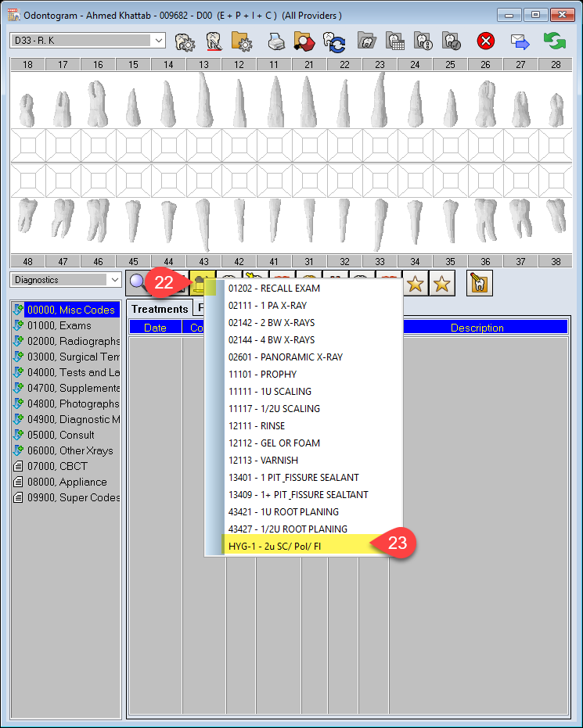Open the Diagnostics category dropdown
Image resolution: width=583 pixels, height=728 pixels.
tap(66, 280)
